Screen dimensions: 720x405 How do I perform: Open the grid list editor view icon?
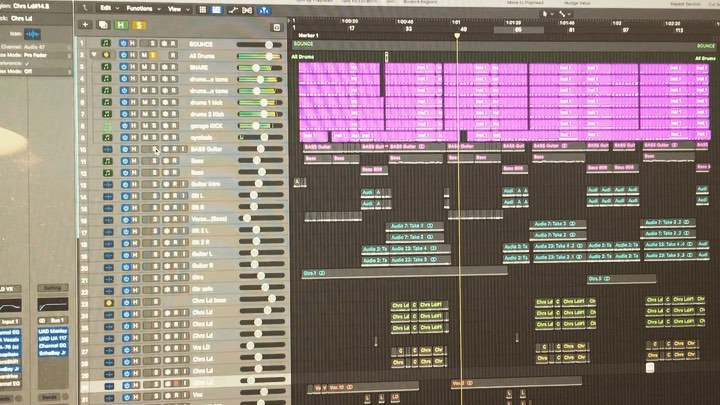pos(202,9)
